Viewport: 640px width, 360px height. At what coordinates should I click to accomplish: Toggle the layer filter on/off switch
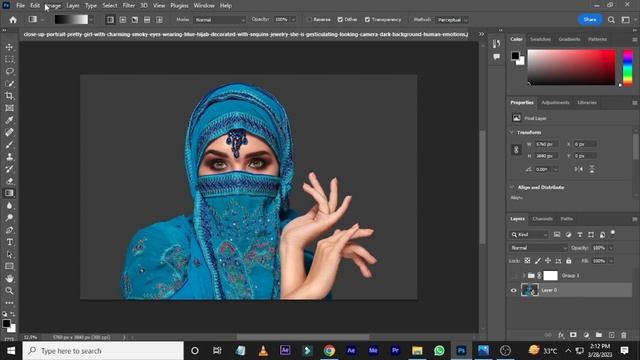[x=613, y=233]
